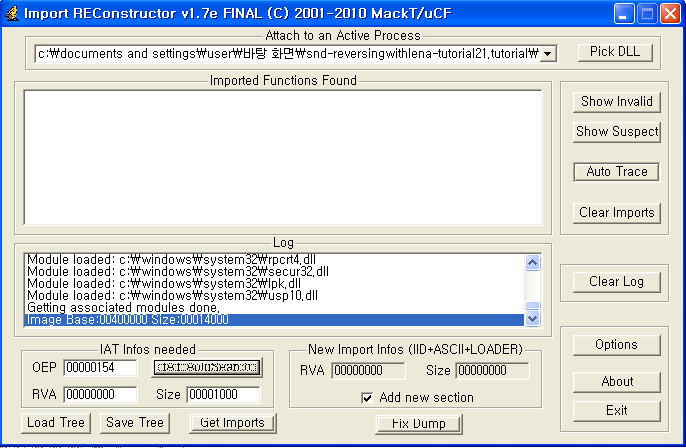This screenshot has height=448, width=686.
Task: Click Show Suspect button
Action: 616,132
